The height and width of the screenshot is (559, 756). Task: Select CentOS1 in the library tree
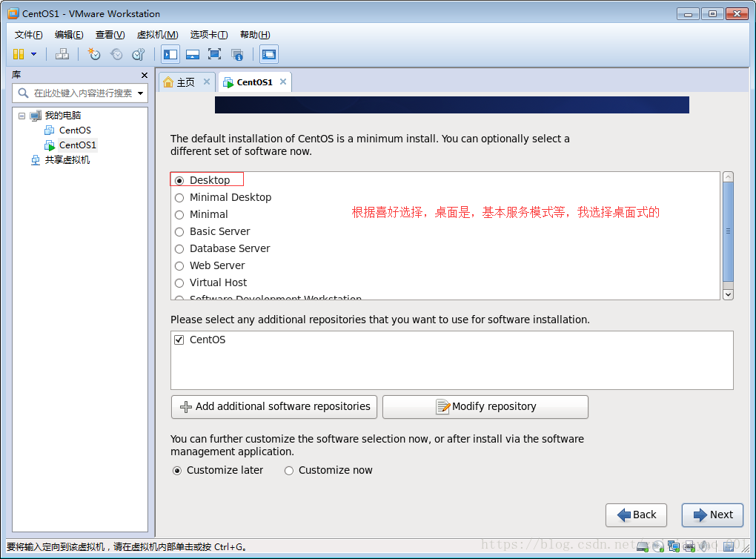click(78, 145)
